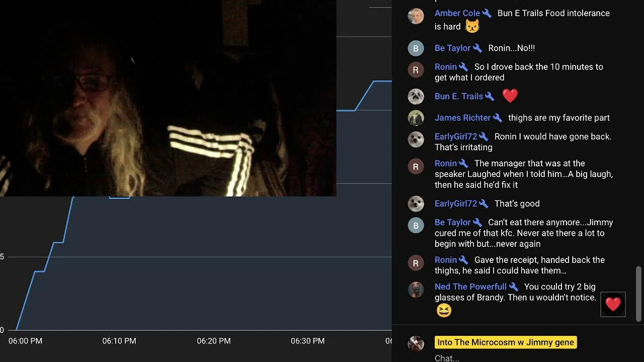Viewport: 644px width, 362px height.
Task: Open Be Taylor's avatar on the "Can't eat there" message
Action: tap(416, 225)
